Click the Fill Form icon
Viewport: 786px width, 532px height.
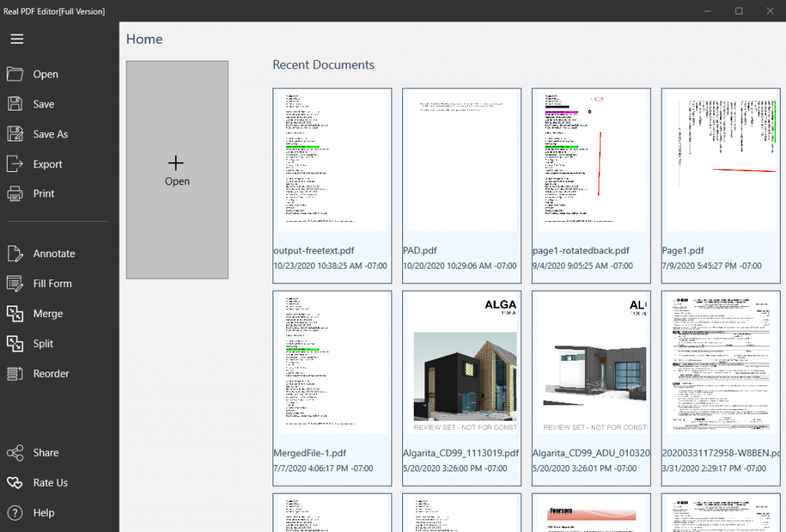pyautogui.click(x=15, y=284)
